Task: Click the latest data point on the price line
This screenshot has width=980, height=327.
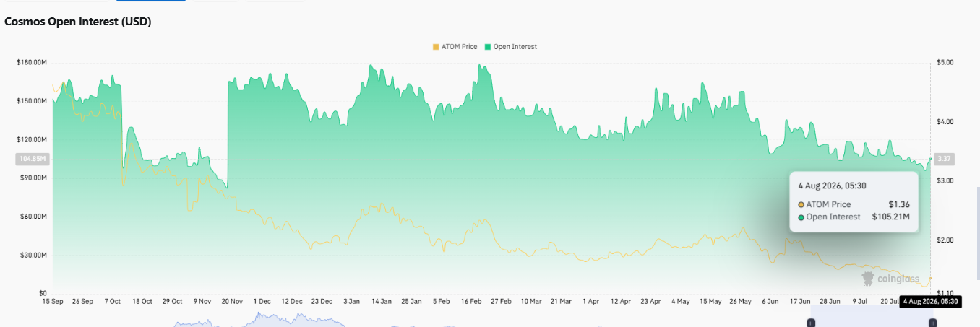Action: click(x=931, y=278)
